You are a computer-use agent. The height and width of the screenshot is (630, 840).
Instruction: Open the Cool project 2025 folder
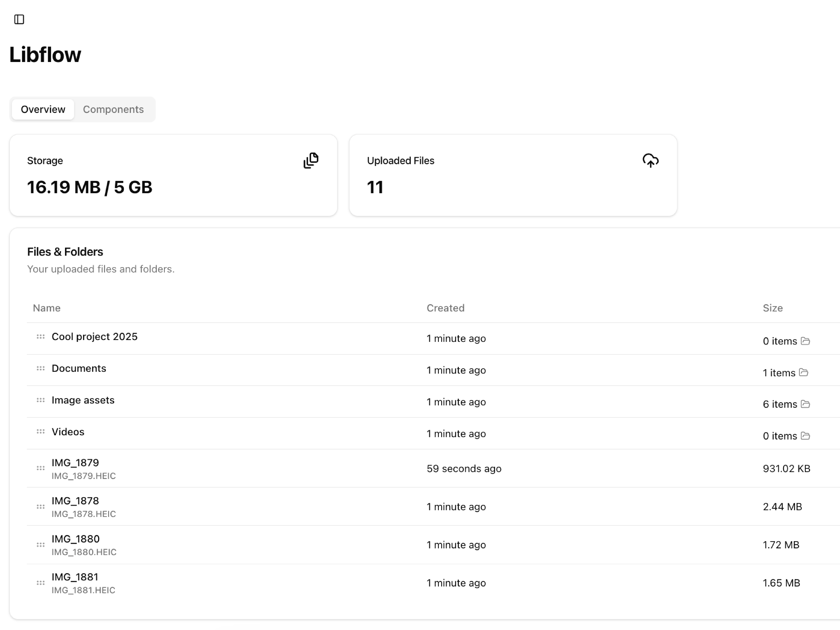point(95,337)
